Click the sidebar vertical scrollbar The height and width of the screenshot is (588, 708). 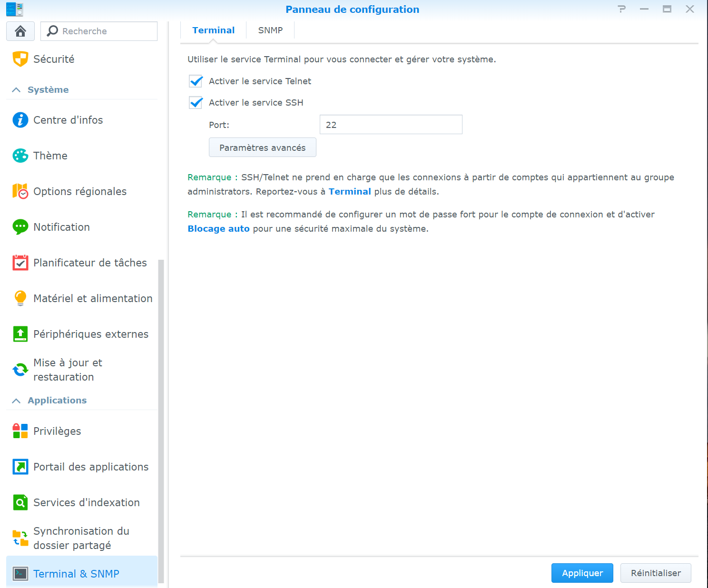[x=161, y=419]
